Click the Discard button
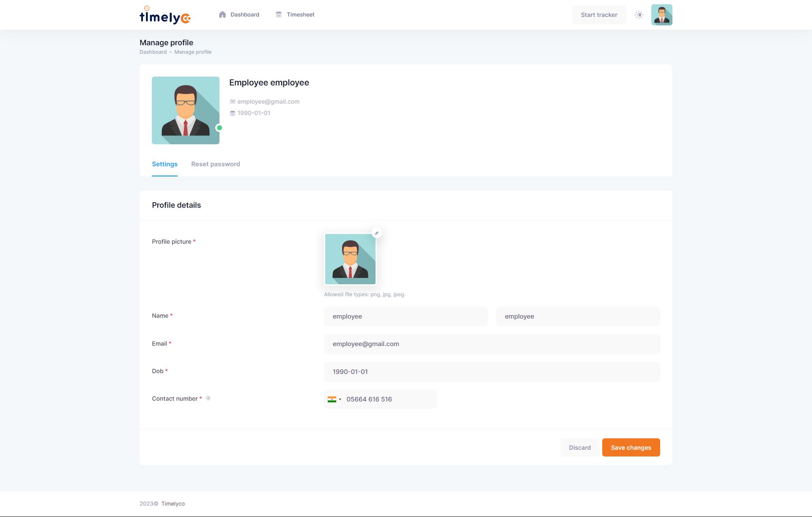This screenshot has width=812, height=517. (579, 448)
